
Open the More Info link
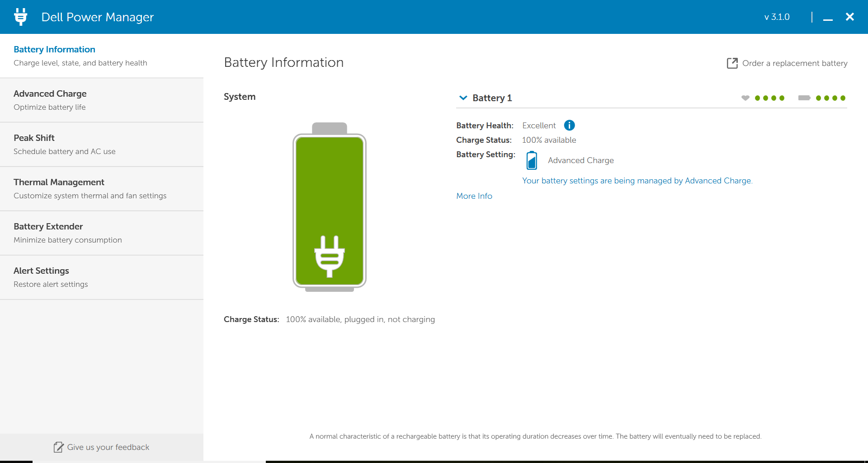click(x=474, y=196)
